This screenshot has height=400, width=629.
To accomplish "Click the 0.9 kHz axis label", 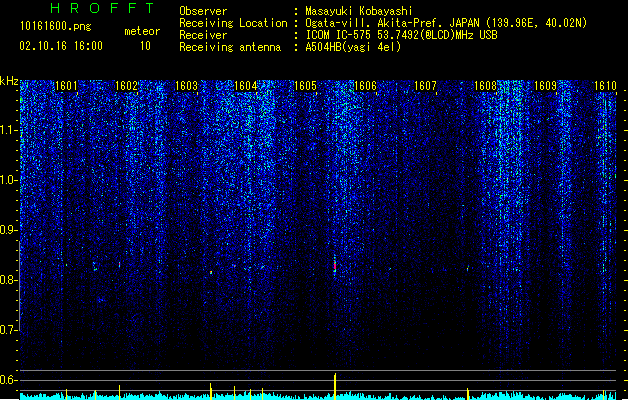I will coord(9,230).
